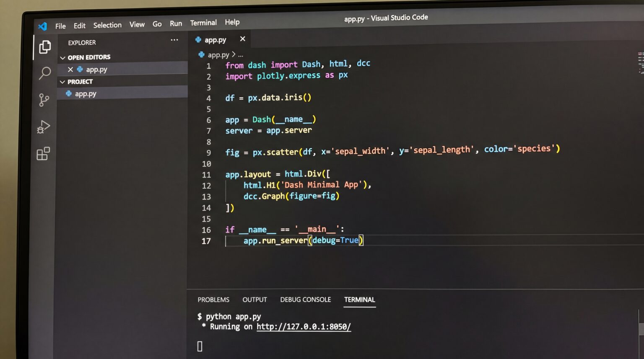
Task: Click the window title 'app.py - Visual Studio Code'
Action: tap(386, 18)
